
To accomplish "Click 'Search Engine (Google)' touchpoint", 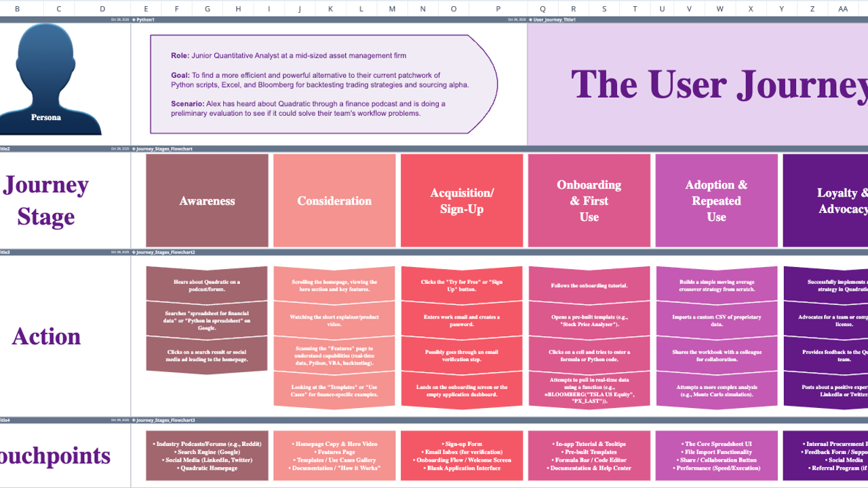I will coord(207,452).
